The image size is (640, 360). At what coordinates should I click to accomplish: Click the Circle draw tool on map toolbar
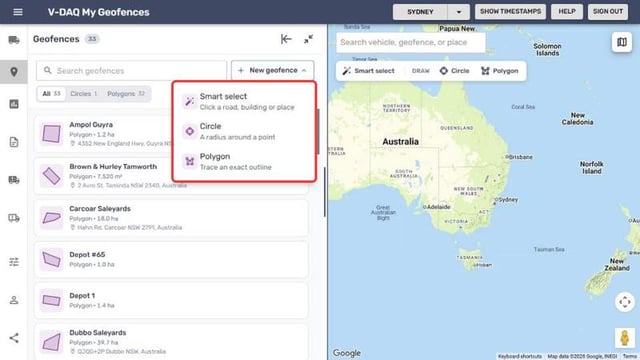(x=454, y=71)
